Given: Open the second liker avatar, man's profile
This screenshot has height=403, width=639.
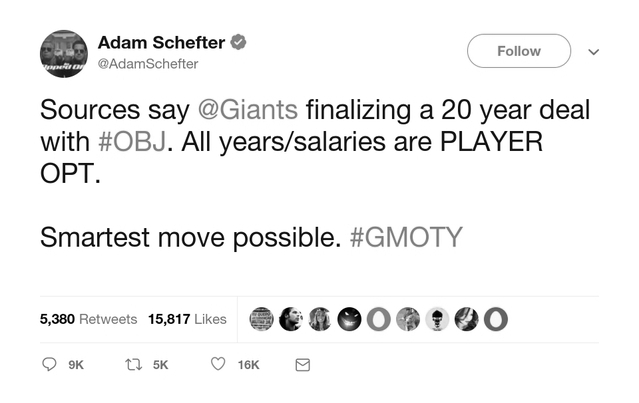Looking at the screenshot, I should tap(291, 319).
